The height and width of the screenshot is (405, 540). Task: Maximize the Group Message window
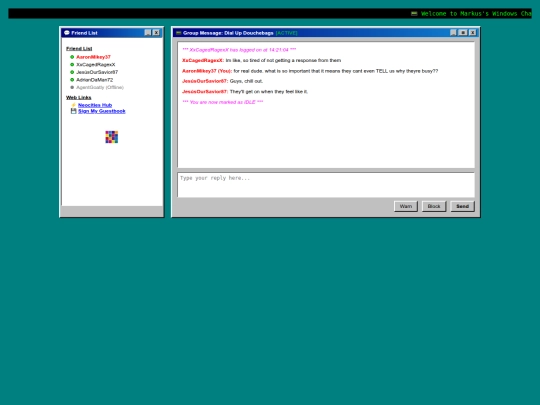pyautogui.click(x=463, y=33)
